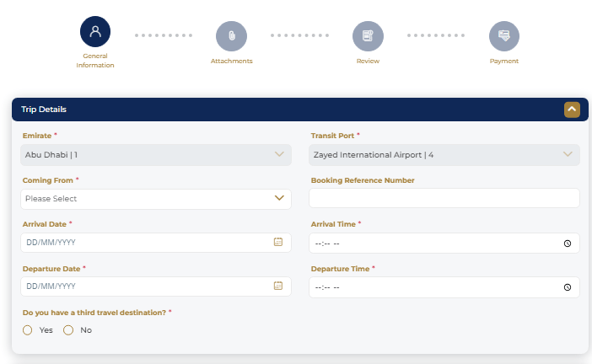The height and width of the screenshot is (364, 592).
Task: Click the Payment step label
Action: click(504, 62)
